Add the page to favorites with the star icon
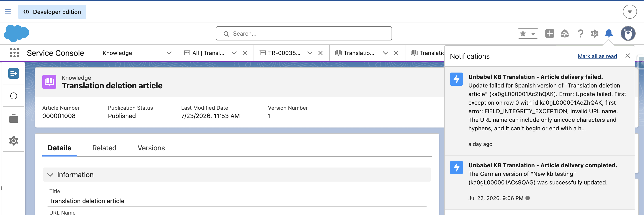 coord(523,33)
